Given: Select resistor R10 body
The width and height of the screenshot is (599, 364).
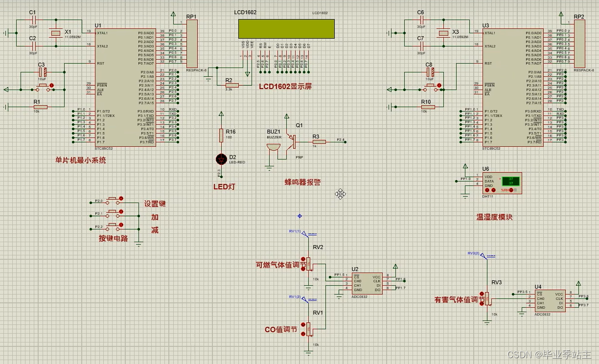Looking at the screenshot, I should [x=427, y=107].
